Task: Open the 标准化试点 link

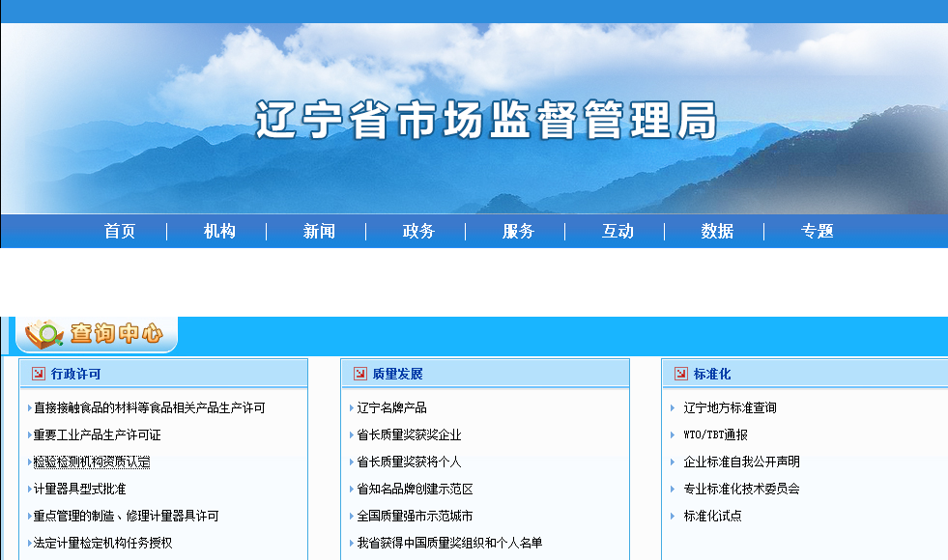Action: pyautogui.click(x=715, y=516)
